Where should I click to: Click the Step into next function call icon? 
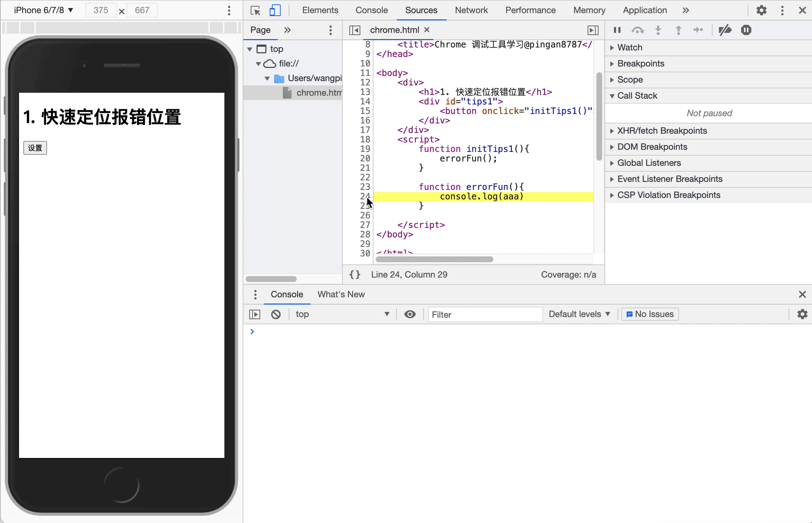[658, 30]
